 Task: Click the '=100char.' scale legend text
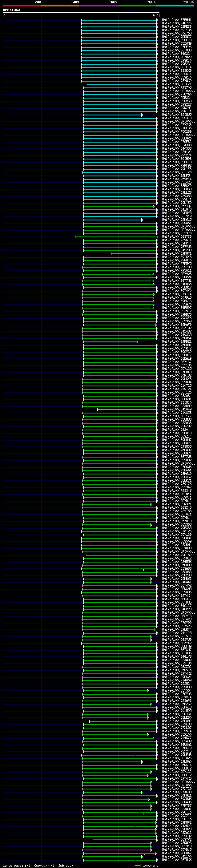tap(150, 865)
